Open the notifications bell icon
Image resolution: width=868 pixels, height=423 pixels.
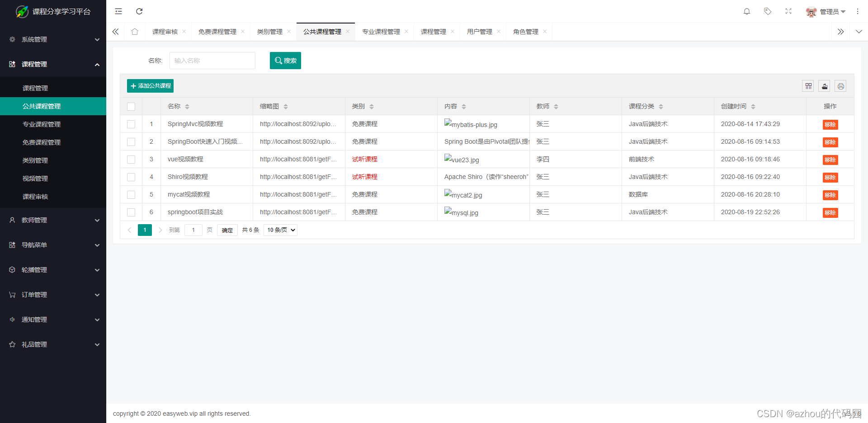click(746, 11)
